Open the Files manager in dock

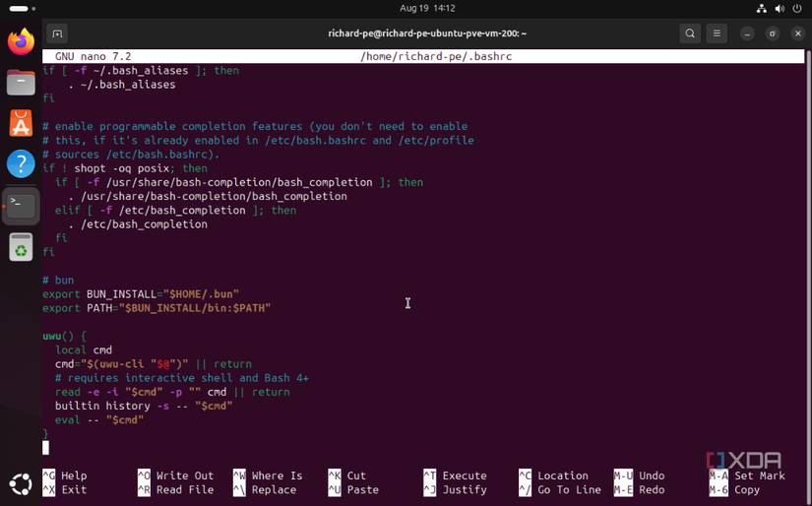[21, 83]
